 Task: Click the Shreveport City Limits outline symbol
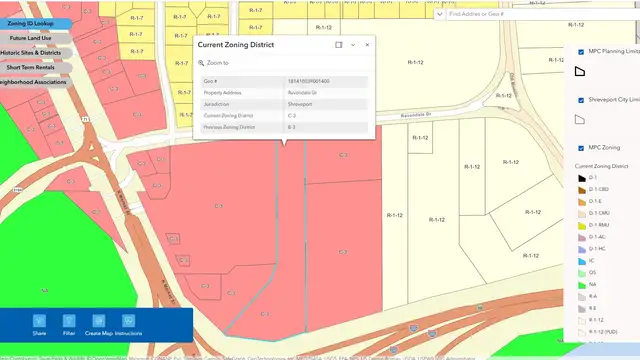(x=580, y=120)
